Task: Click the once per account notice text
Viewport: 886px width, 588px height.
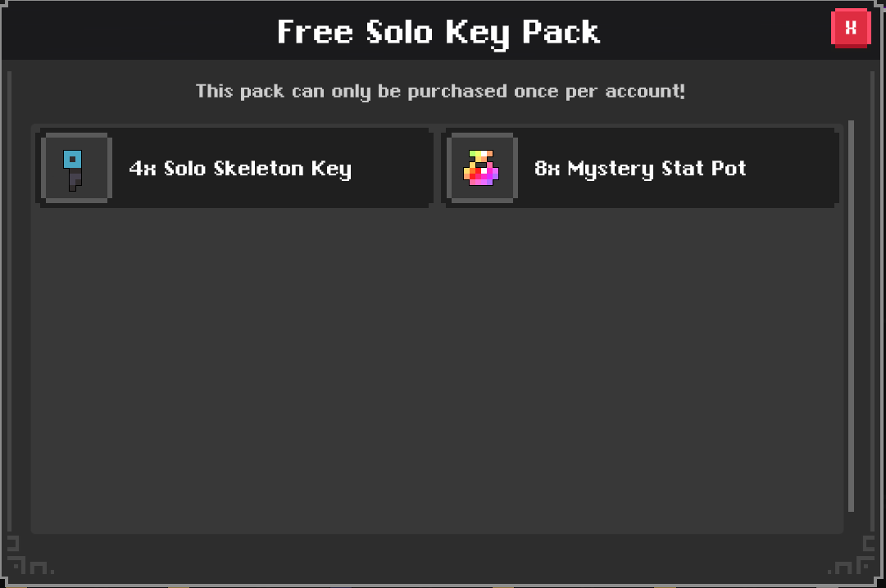Action: coord(440,92)
